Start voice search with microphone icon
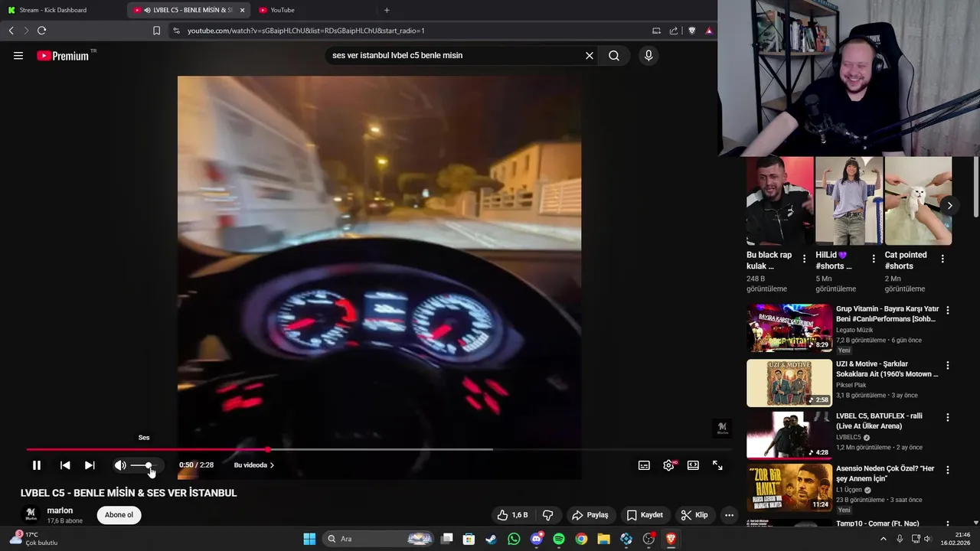Viewport: 980px width, 551px height. [x=648, y=55]
